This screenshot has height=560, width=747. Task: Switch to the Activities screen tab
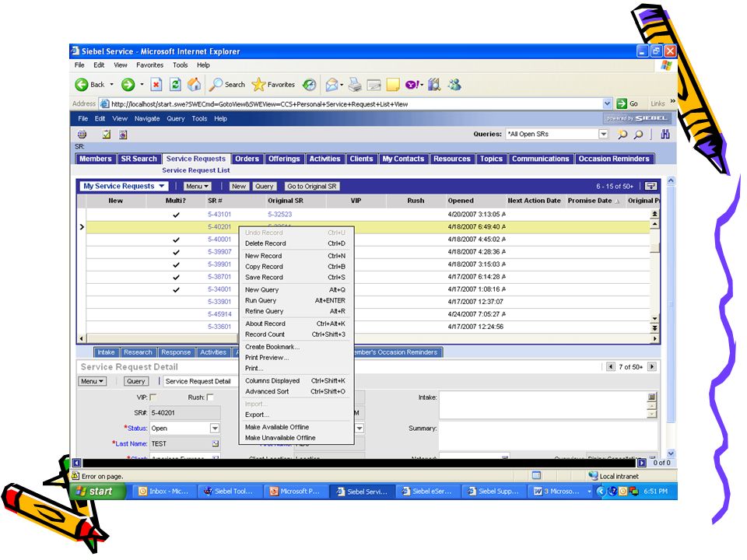point(325,159)
